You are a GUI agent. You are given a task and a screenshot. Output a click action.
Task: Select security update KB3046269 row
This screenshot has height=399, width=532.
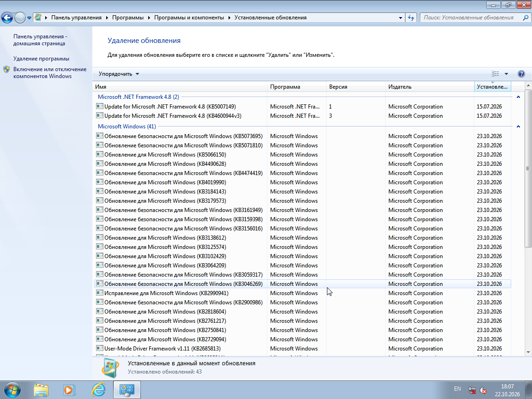click(x=302, y=284)
